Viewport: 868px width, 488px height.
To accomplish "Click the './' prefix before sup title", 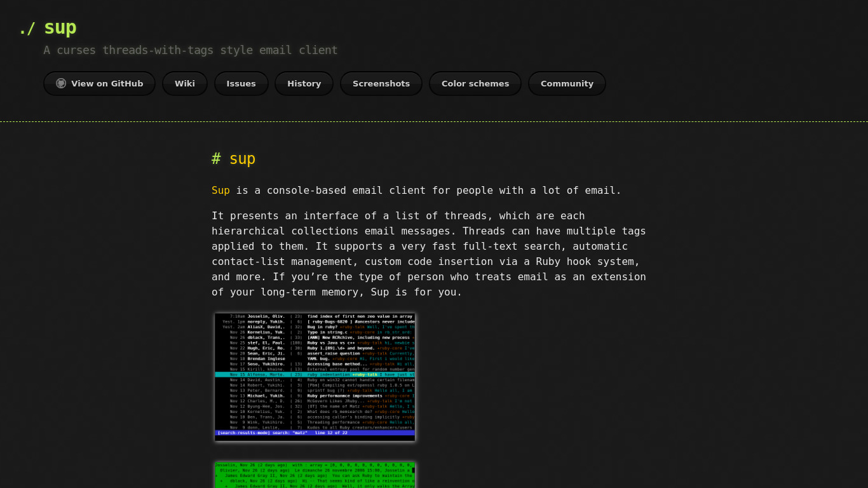I will click(27, 28).
